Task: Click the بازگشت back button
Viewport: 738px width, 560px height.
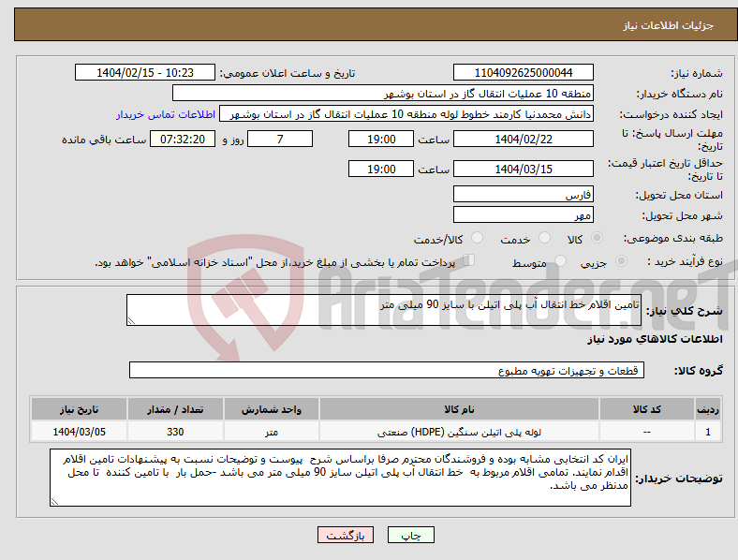Action: click(346, 535)
